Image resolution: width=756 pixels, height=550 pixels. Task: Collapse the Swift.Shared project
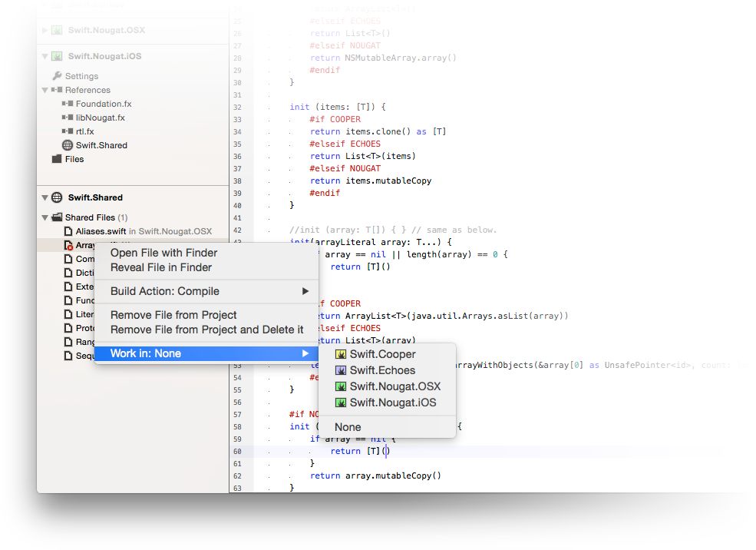click(45, 197)
